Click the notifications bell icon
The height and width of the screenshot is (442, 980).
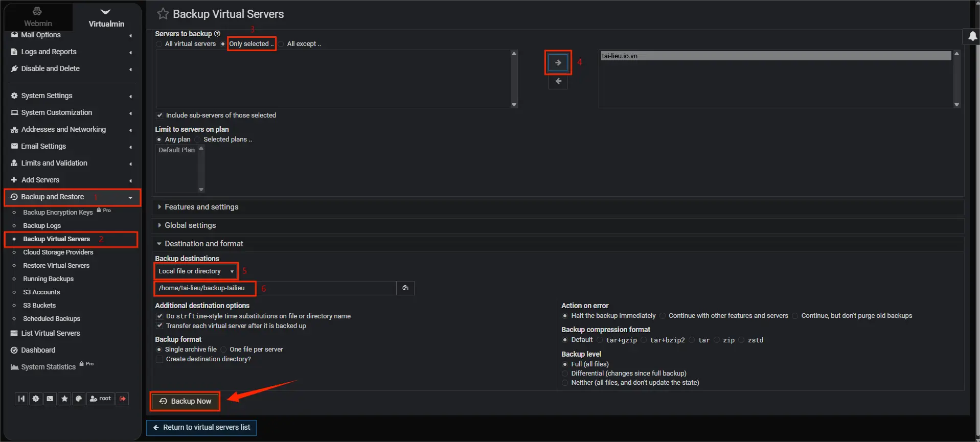972,36
